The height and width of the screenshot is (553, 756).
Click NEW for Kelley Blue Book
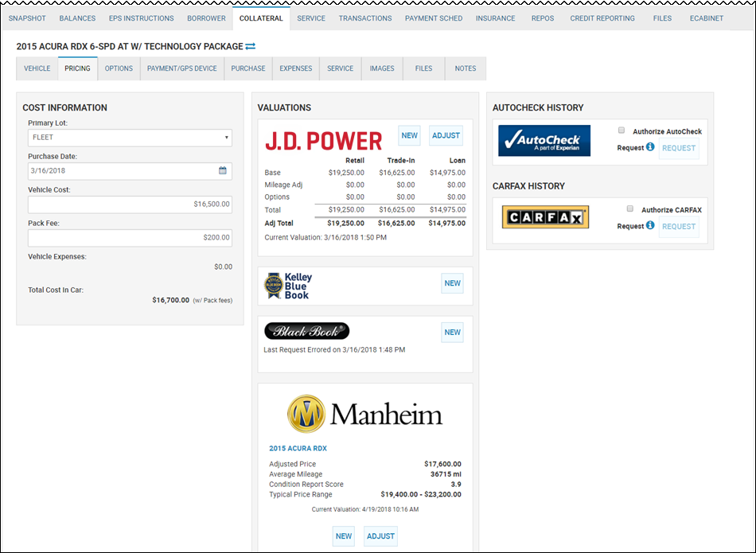452,283
